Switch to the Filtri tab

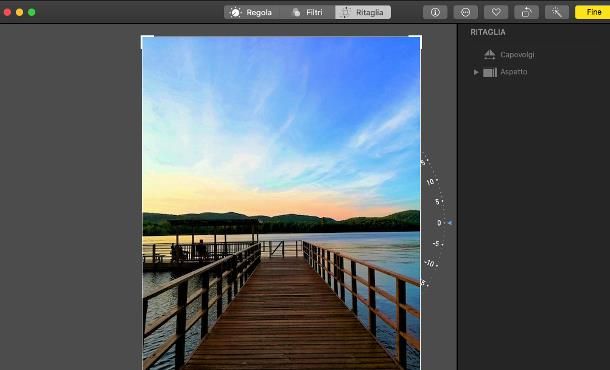coord(307,12)
